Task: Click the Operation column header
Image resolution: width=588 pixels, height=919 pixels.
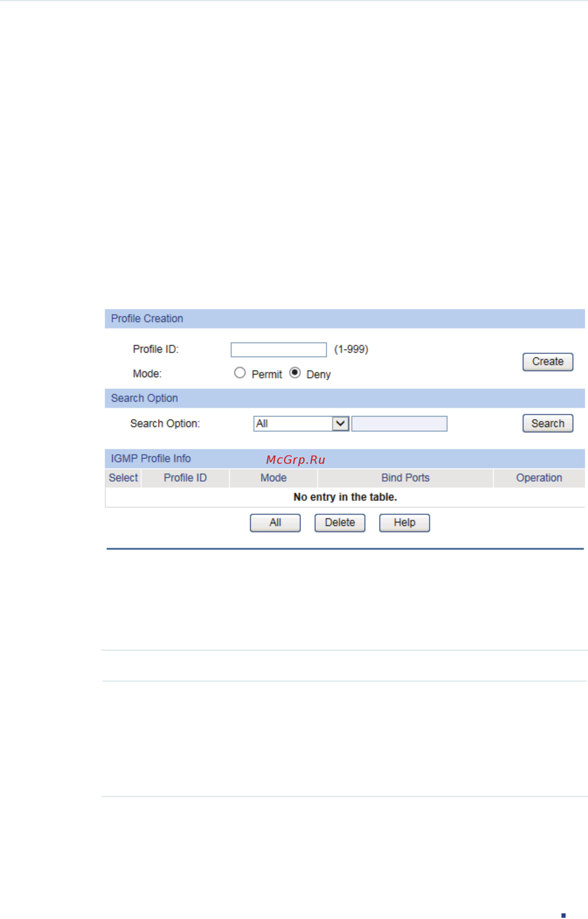Action: pyautogui.click(x=539, y=478)
